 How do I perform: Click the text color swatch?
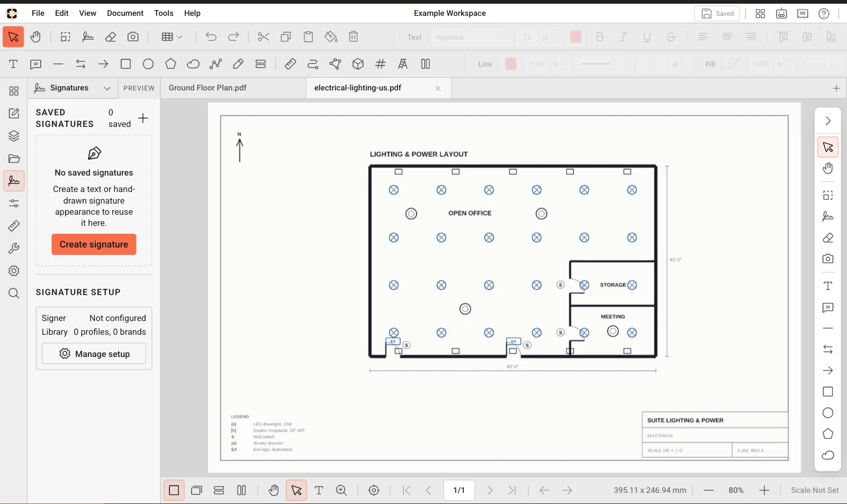(x=576, y=37)
